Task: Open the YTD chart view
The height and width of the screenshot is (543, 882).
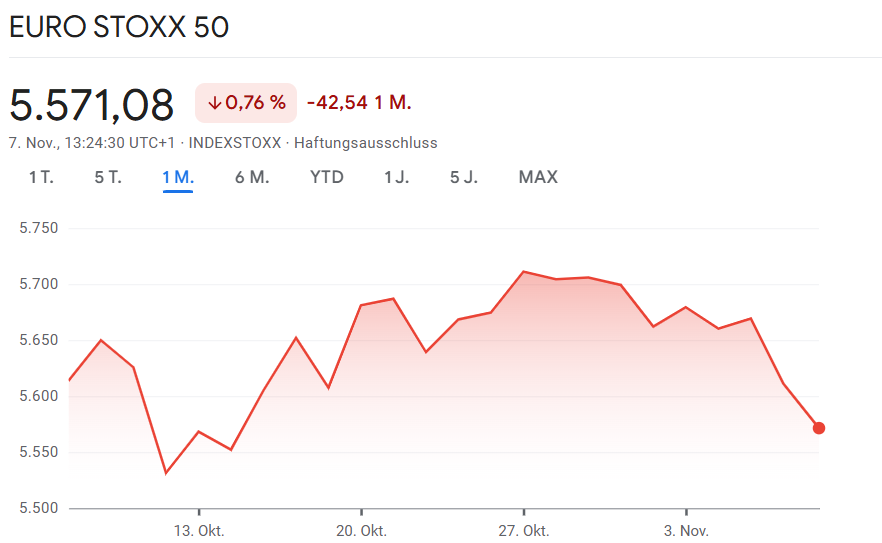Action: pos(327,177)
